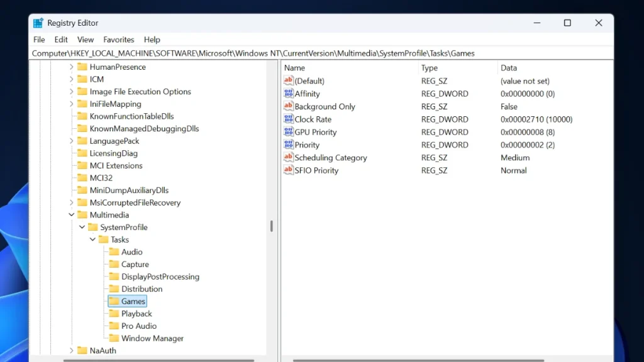Click the Playback folder icon
This screenshot has height=362, width=644.
(x=114, y=313)
